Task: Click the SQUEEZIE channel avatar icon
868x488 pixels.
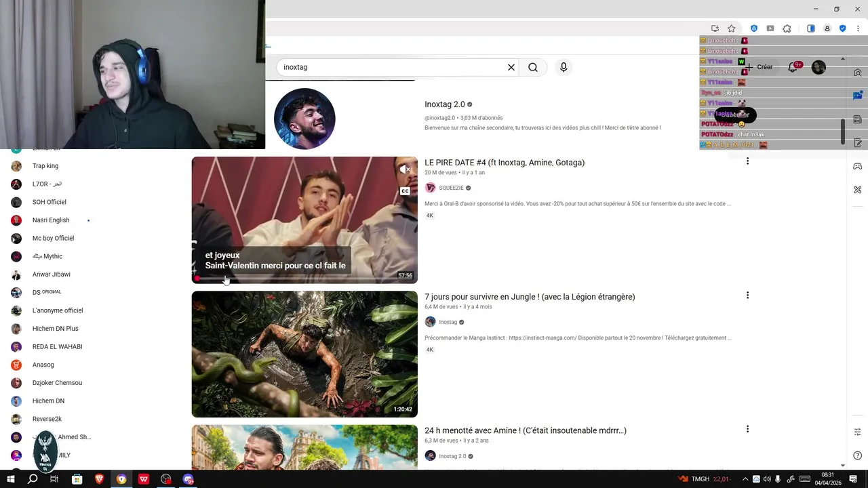Action: (430, 188)
